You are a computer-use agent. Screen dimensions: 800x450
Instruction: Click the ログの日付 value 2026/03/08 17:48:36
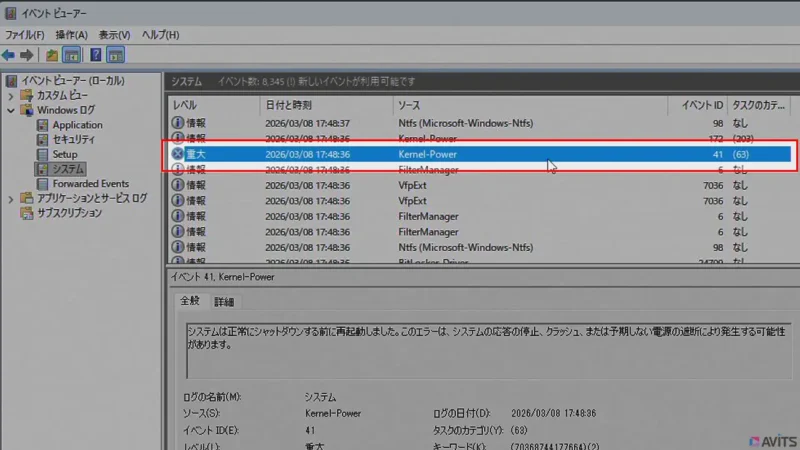point(554,413)
